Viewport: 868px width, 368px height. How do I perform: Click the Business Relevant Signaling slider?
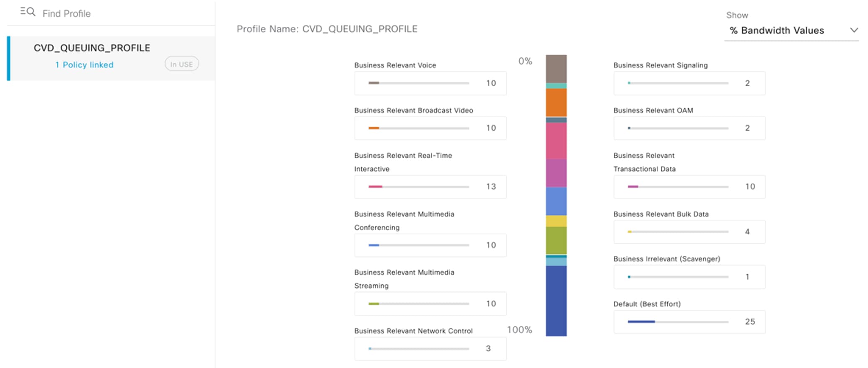pos(678,83)
